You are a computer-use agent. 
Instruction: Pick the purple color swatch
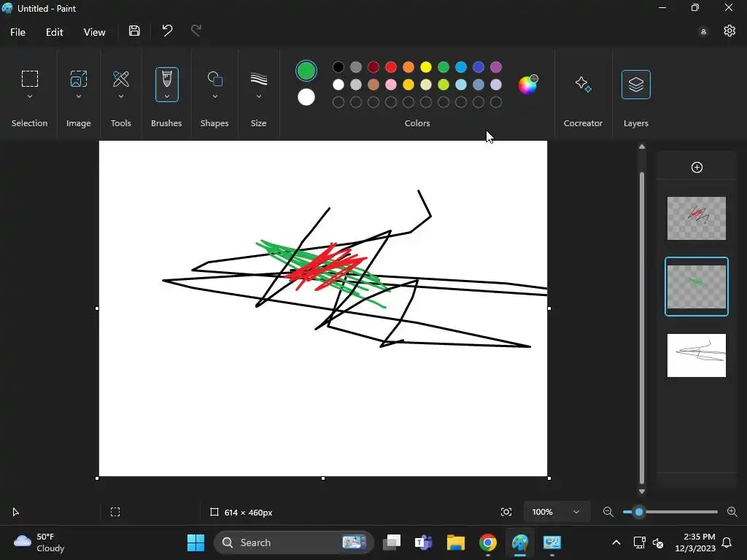click(x=496, y=67)
